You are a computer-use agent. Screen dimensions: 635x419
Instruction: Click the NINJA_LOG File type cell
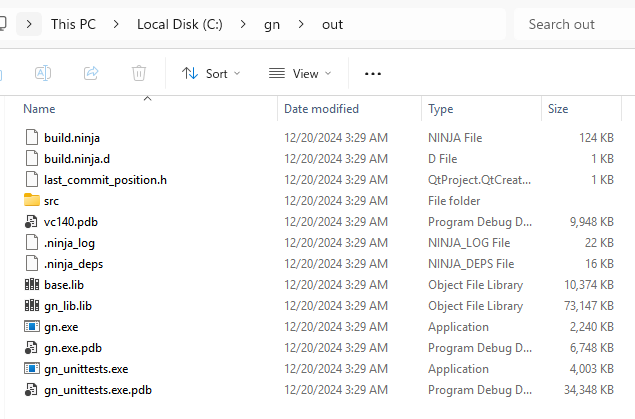tap(469, 243)
